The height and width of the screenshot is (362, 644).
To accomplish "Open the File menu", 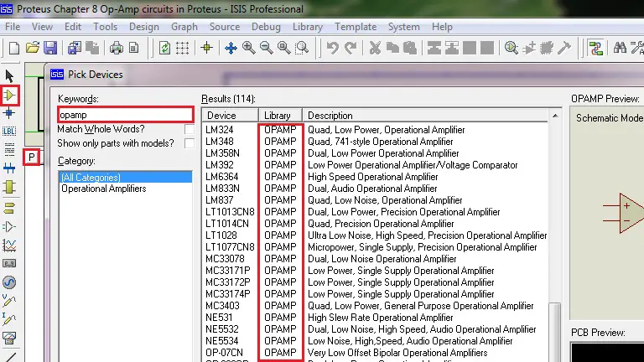I will coord(13,27).
